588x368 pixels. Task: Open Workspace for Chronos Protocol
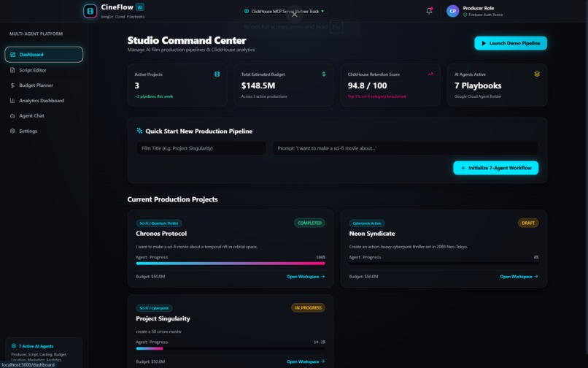tap(306, 277)
